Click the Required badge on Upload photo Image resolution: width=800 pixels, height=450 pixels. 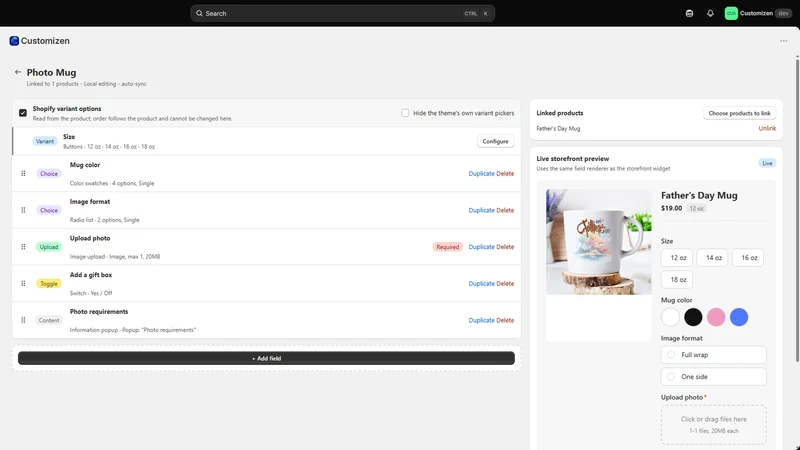(447, 247)
